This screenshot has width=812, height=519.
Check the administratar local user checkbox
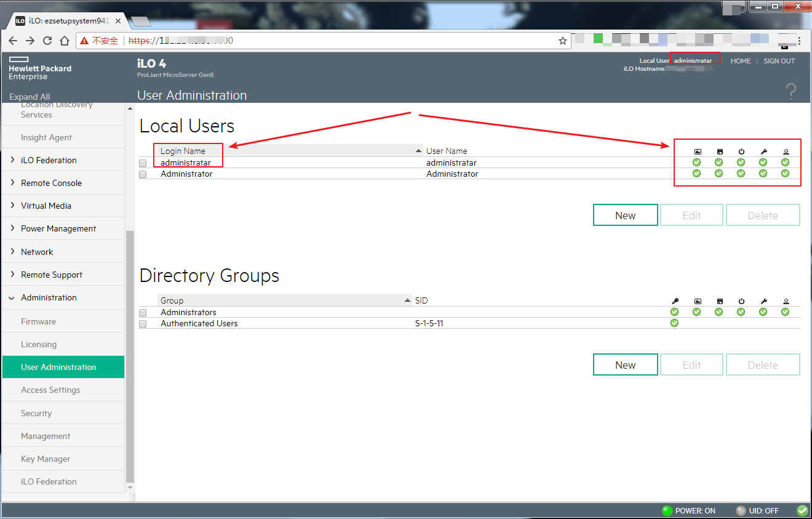[x=143, y=163]
